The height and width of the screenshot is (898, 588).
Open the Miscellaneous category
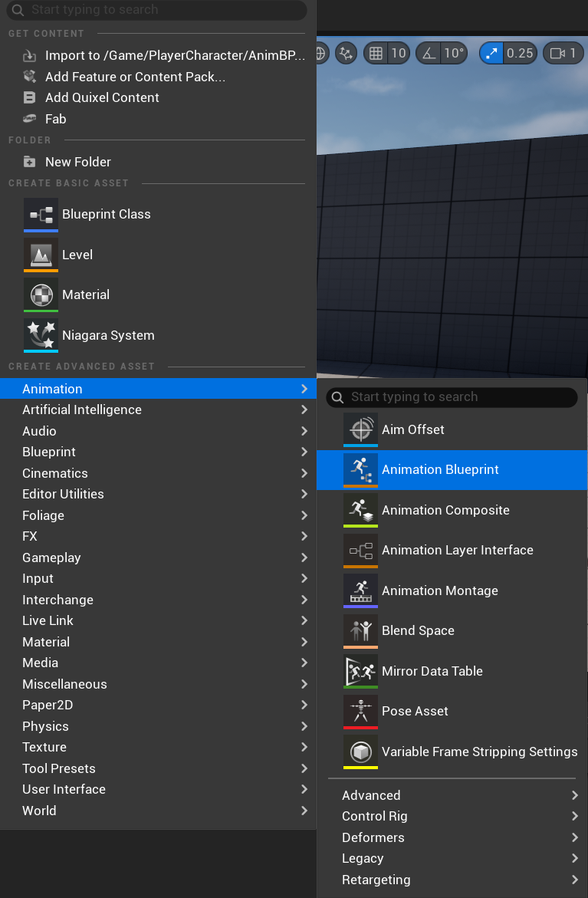[x=158, y=684]
